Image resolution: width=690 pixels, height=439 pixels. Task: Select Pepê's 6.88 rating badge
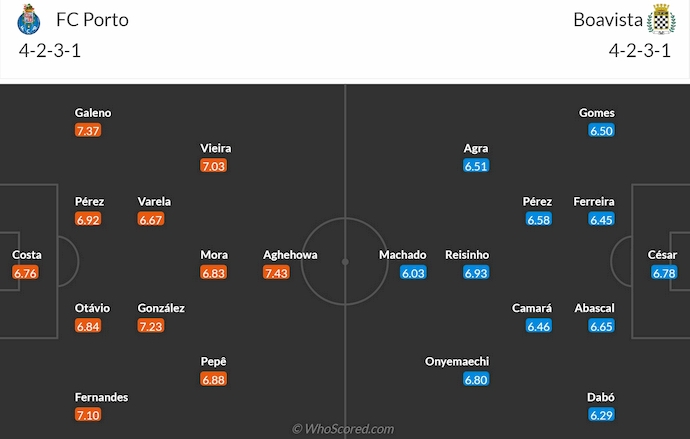point(214,379)
